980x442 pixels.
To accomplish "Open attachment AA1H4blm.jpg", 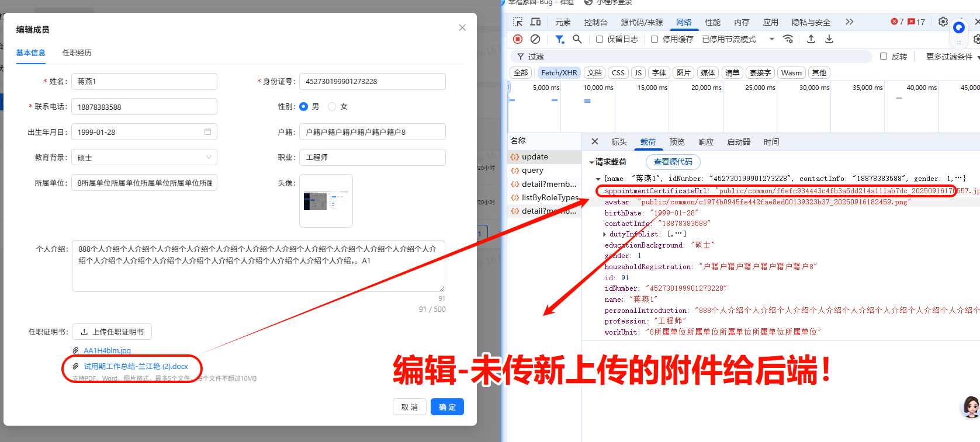I will 107,350.
